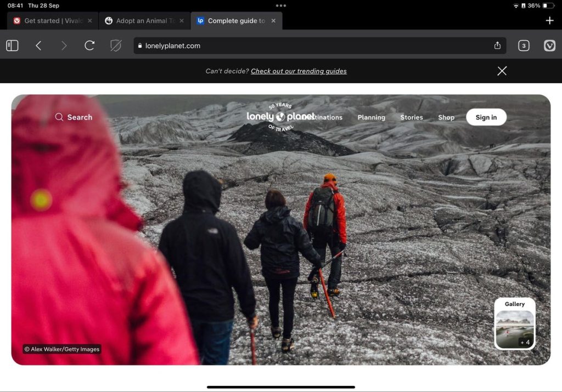Click Search on the Lonely Planet header
The width and height of the screenshot is (562, 392).
coord(74,117)
